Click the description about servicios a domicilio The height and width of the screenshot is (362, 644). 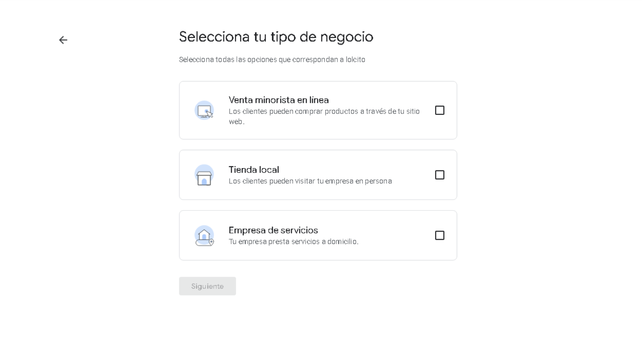coord(293,242)
